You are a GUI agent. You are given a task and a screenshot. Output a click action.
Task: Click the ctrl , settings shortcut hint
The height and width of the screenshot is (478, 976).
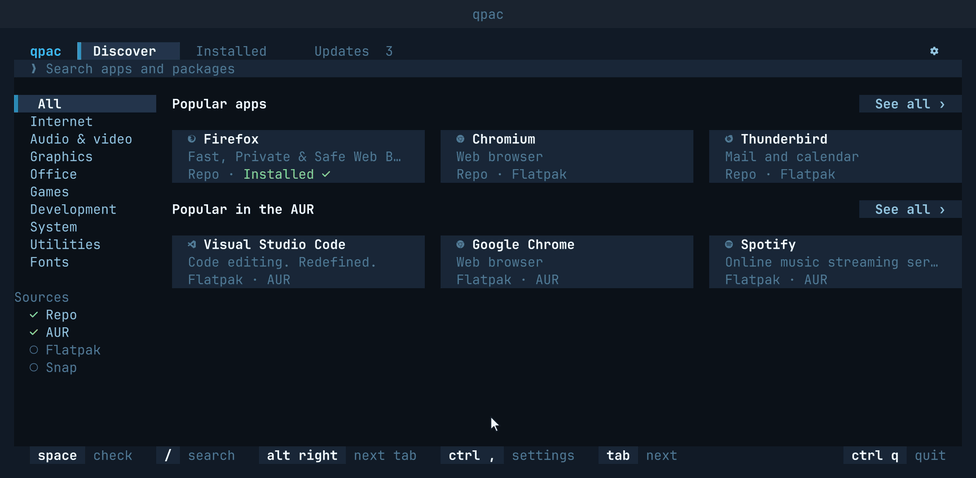508,456
